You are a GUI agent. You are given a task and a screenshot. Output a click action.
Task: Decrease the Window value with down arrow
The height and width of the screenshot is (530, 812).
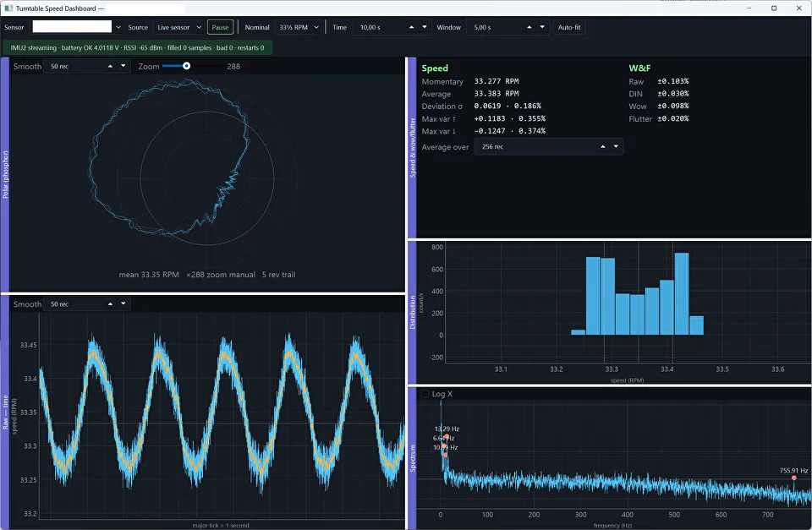pos(542,27)
